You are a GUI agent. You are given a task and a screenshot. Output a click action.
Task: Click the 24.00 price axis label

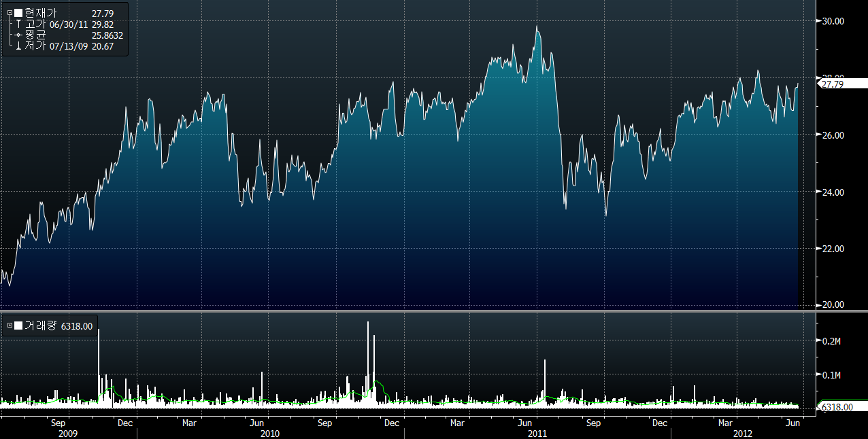[x=833, y=192]
